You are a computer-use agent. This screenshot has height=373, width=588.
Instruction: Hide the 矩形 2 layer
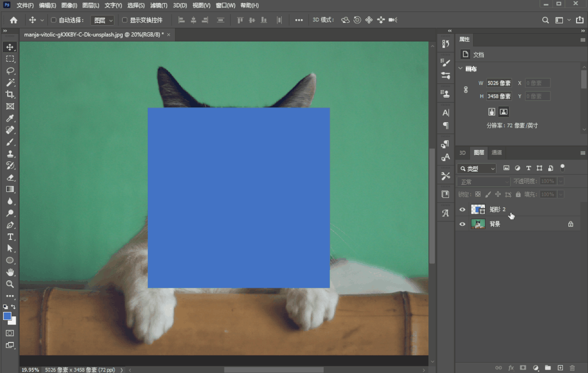pos(462,209)
